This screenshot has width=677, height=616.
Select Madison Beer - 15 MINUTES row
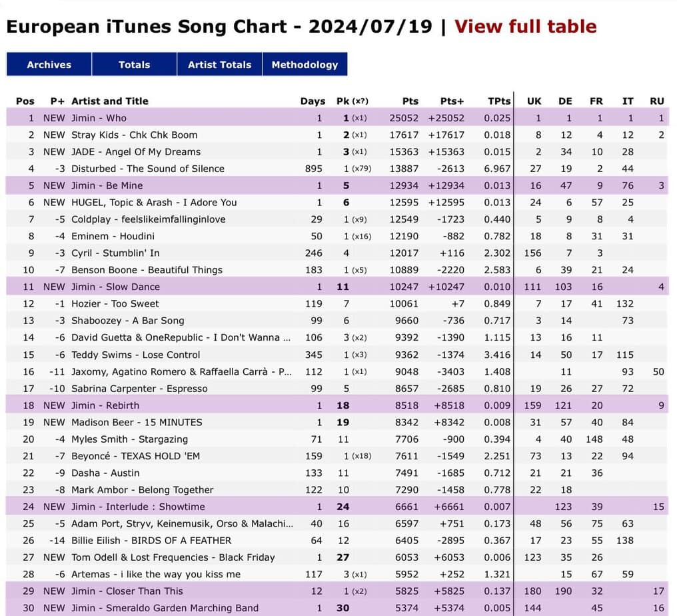(x=137, y=422)
